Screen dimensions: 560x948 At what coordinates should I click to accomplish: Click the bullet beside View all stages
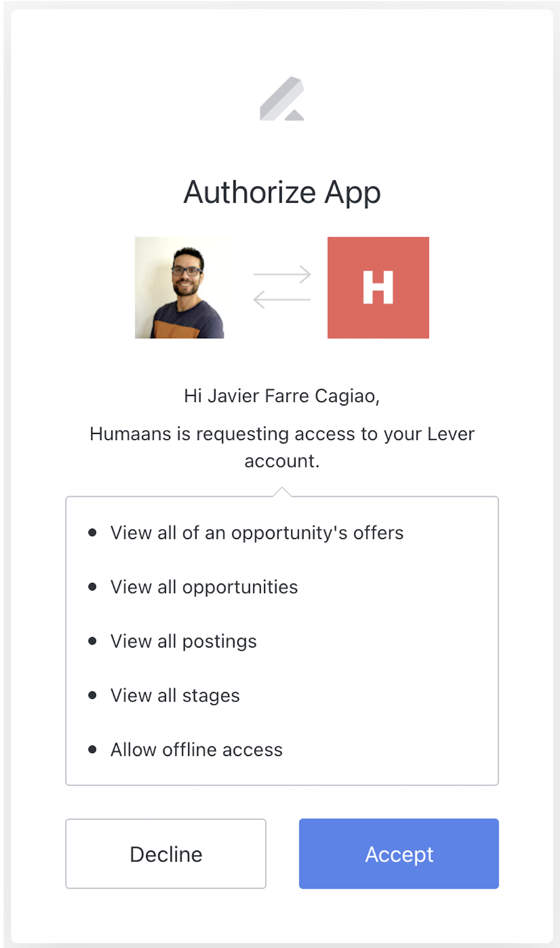(92, 695)
